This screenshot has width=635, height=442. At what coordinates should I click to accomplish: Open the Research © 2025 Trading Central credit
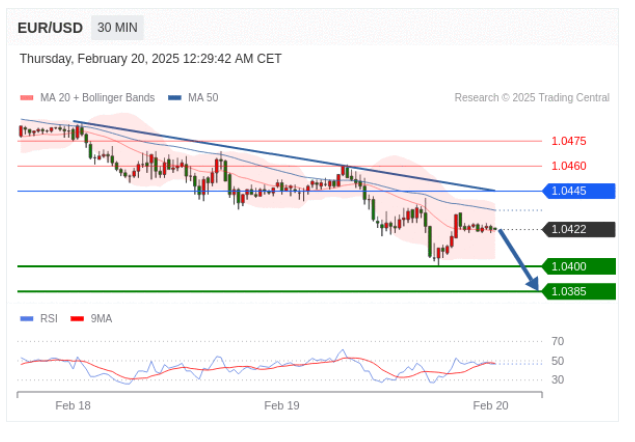[x=532, y=98]
